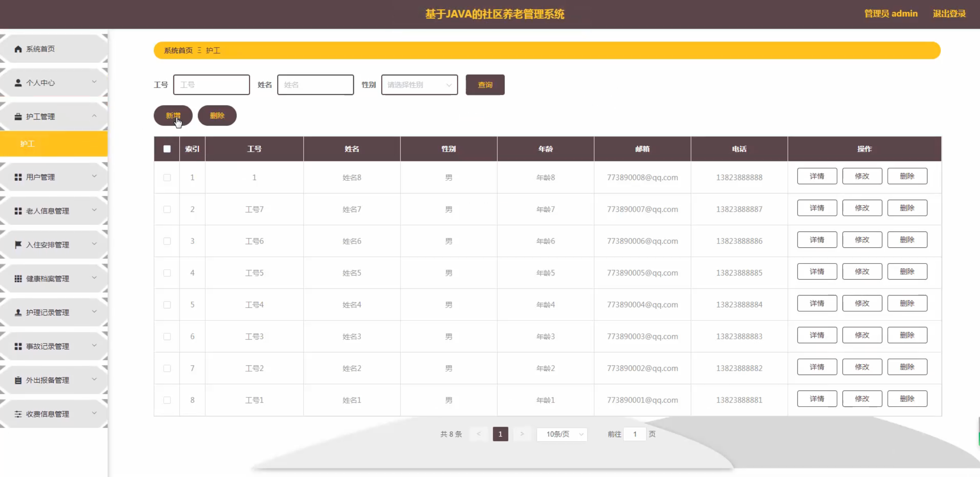Check the row checkbox for 姓名4
This screenshot has width=980, height=477.
pyautogui.click(x=167, y=305)
